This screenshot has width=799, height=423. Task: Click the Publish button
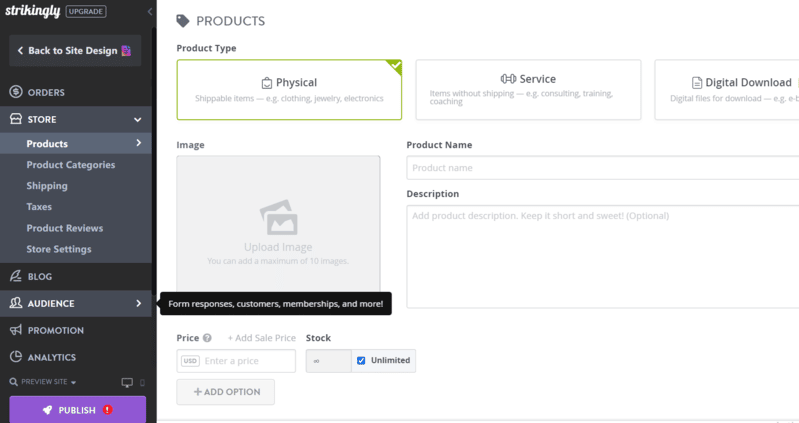[77, 409]
